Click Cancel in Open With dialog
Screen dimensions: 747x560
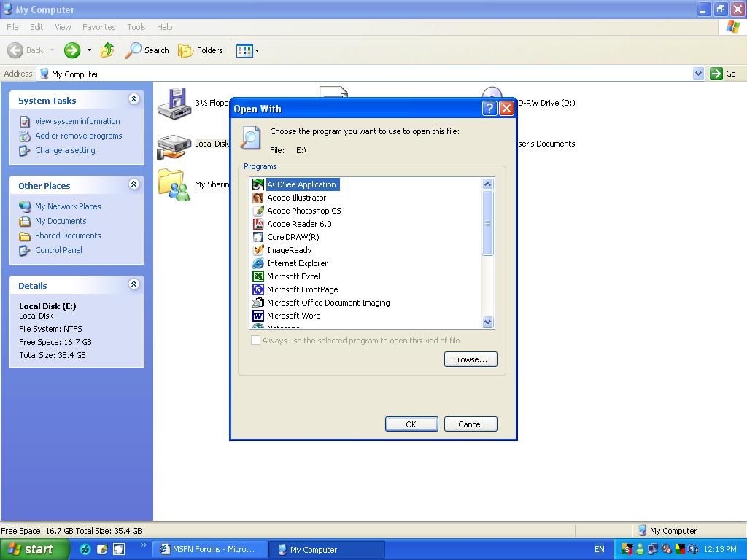471,424
